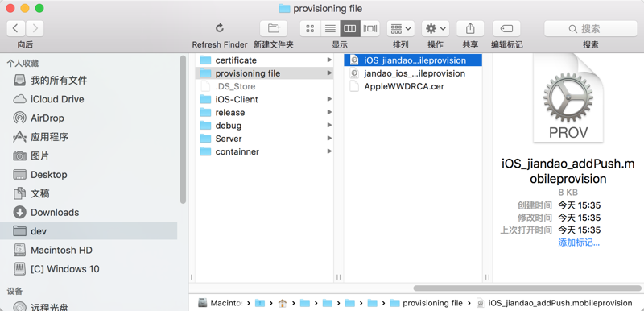Click 添加标记... link
644x311 pixels.
579,243
